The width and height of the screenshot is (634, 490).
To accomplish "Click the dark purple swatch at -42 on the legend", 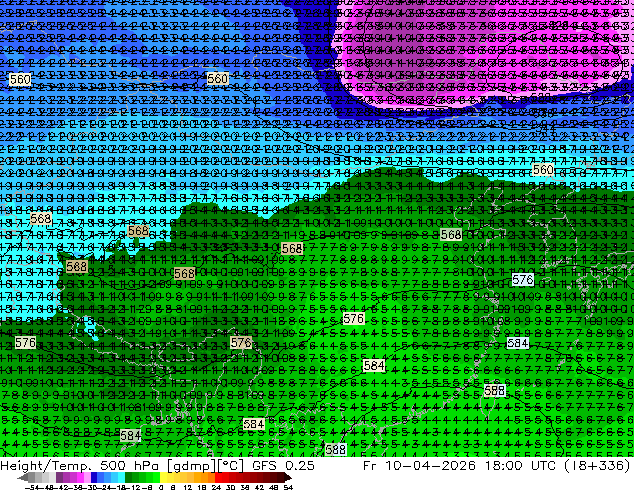I will [x=59, y=477].
